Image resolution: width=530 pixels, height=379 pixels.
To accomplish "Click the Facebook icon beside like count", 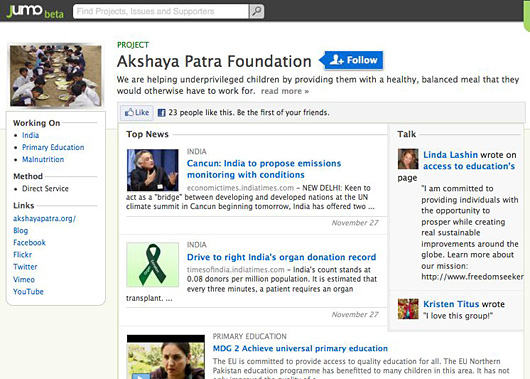I will [162, 113].
